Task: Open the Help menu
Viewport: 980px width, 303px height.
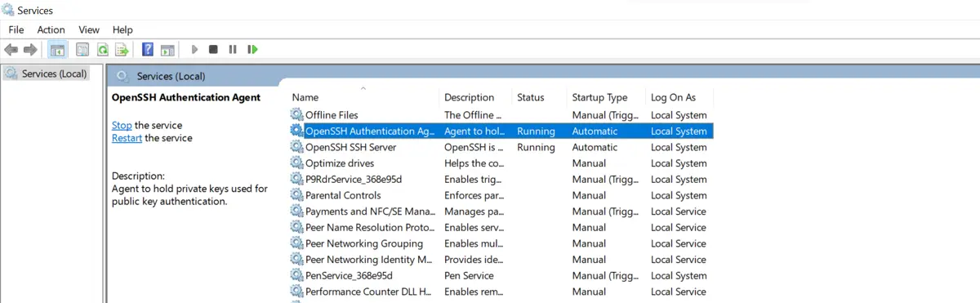Action: pos(122,29)
